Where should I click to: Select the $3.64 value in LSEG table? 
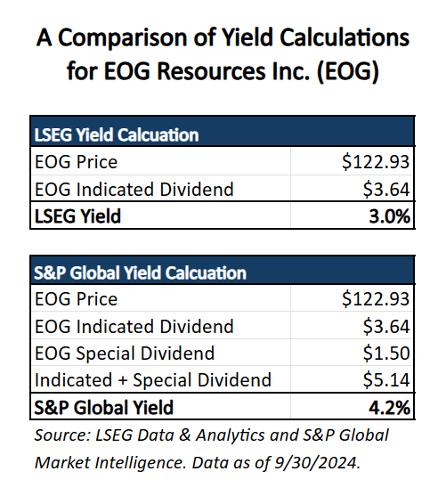pos(386,189)
